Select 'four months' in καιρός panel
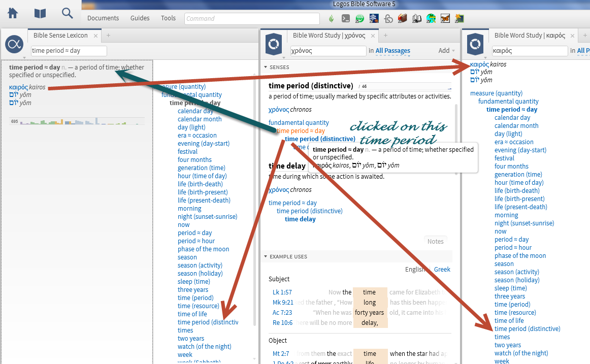The image size is (590, 364). (511, 167)
